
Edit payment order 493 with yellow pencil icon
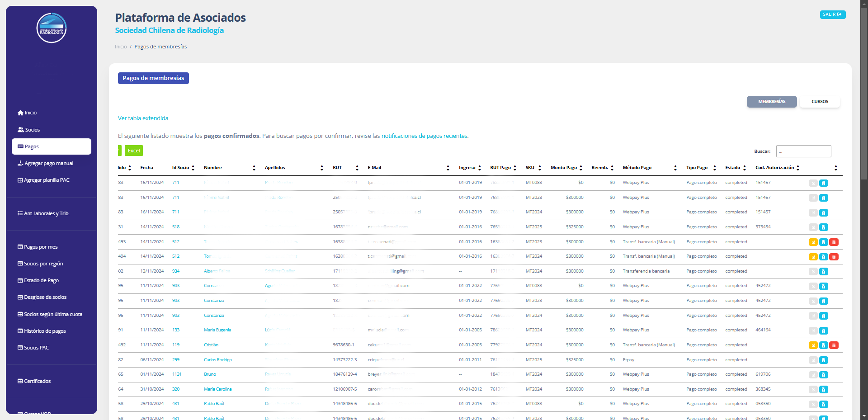[x=813, y=242]
